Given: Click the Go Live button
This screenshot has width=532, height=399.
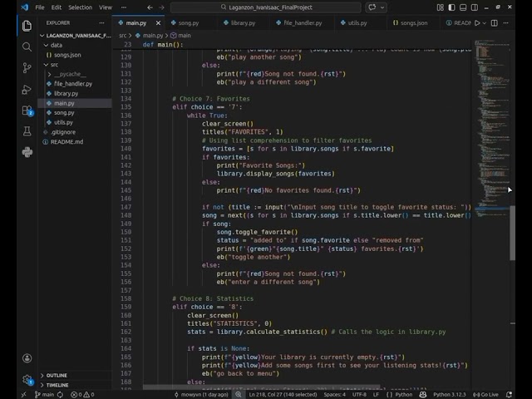Looking at the screenshot, I should [485, 395].
